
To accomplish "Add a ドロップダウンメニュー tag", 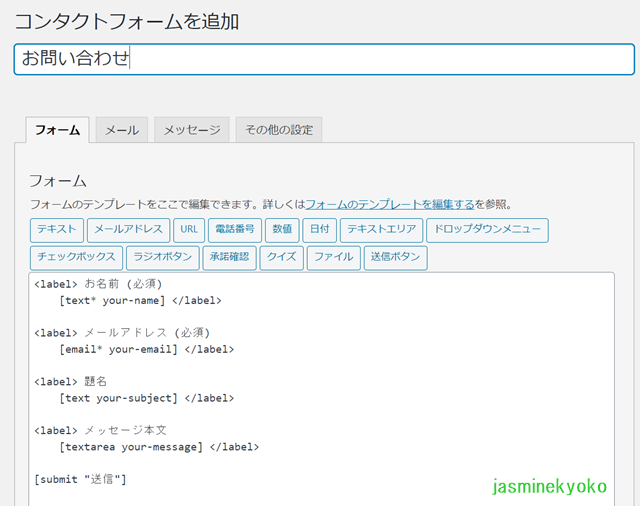I will point(487,230).
